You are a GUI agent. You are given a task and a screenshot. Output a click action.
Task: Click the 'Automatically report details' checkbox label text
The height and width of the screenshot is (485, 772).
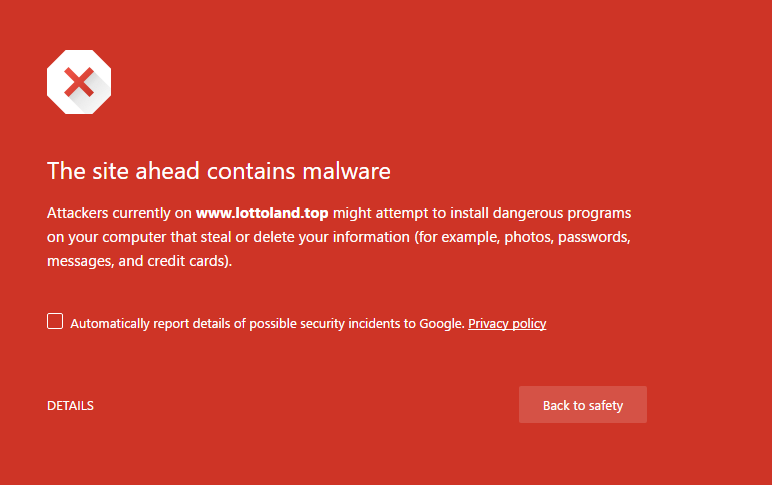[267, 323]
